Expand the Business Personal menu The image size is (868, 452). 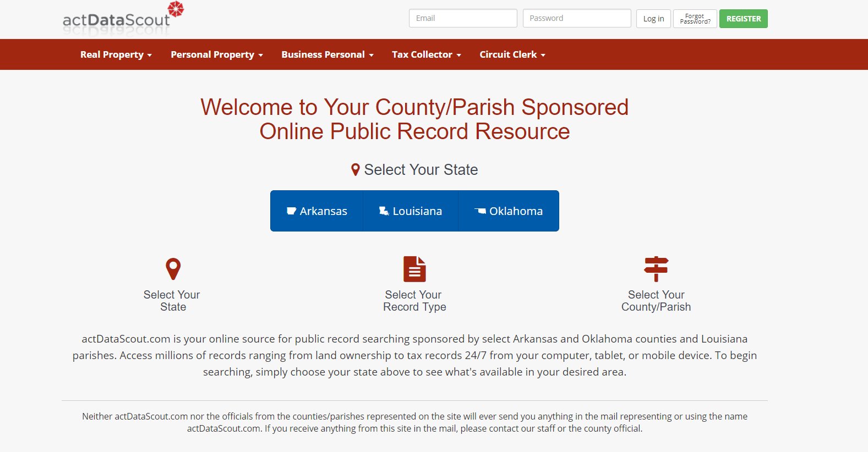pyautogui.click(x=327, y=54)
